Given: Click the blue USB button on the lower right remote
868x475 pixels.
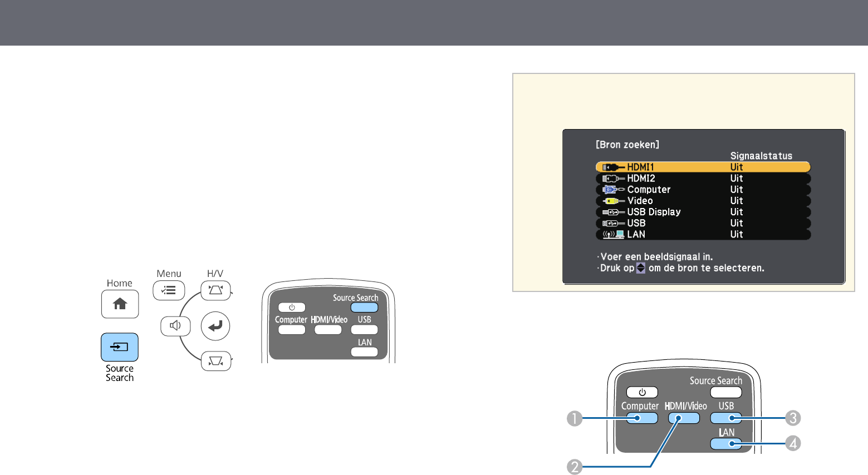Looking at the screenshot, I should click(726, 418).
